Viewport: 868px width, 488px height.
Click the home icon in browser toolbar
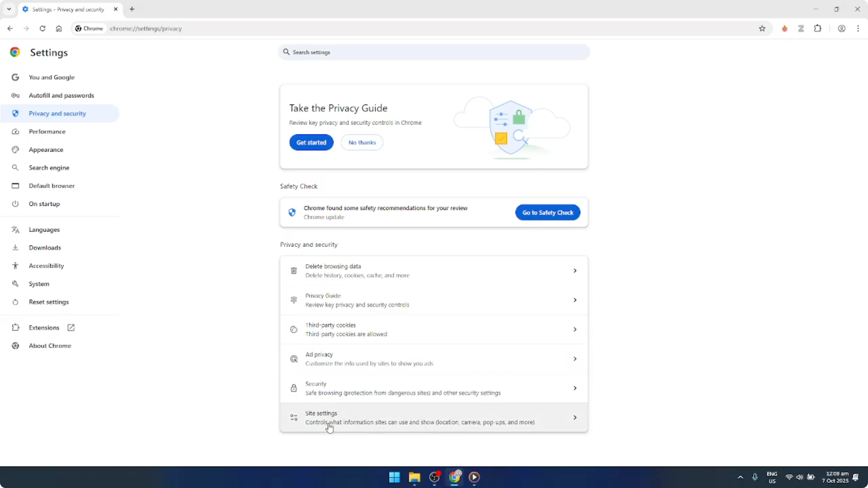pyautogui.click(x=59, y=29)
